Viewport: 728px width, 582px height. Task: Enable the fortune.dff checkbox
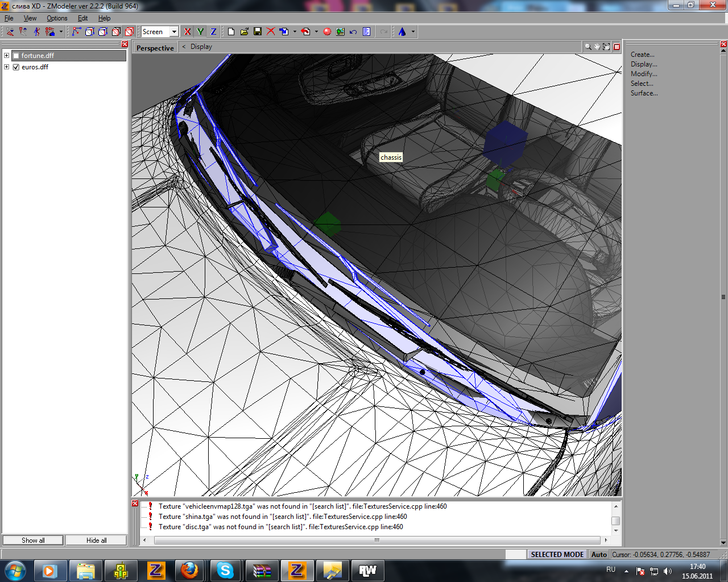click(x=16, y=56)
